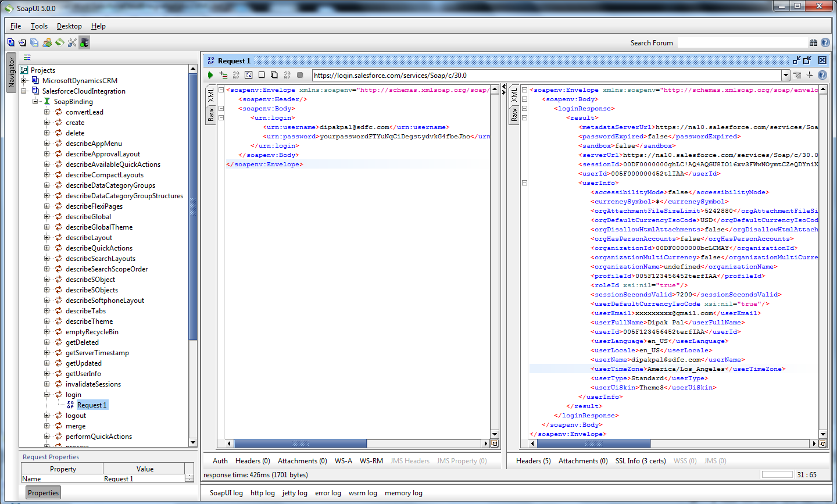The height and width of the screenshot is (504, 837).
Task: Switch request editor to Raw view
Action: [211, 115]
